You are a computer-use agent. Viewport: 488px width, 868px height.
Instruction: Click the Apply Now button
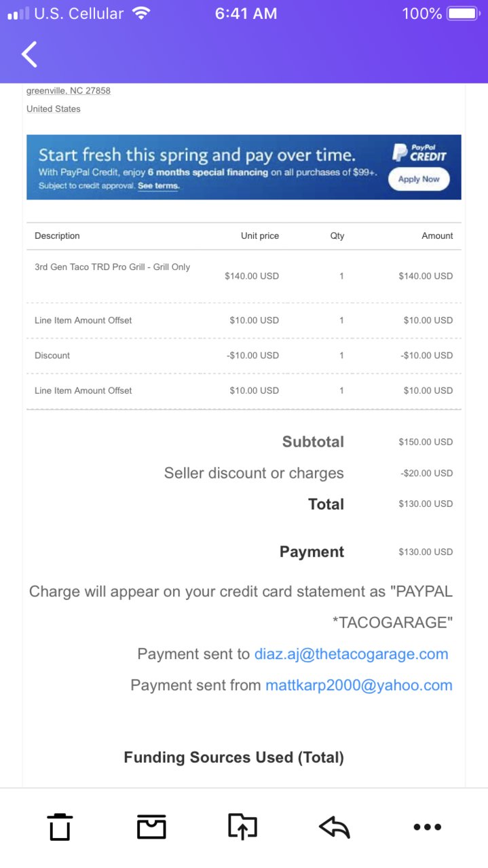click(419, 179)
